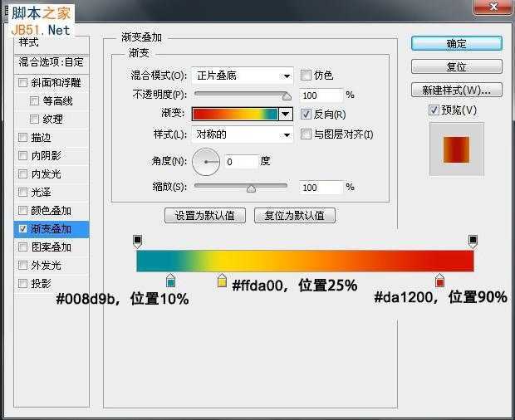Click 设置为默认值 button

(x=205, y=216)
